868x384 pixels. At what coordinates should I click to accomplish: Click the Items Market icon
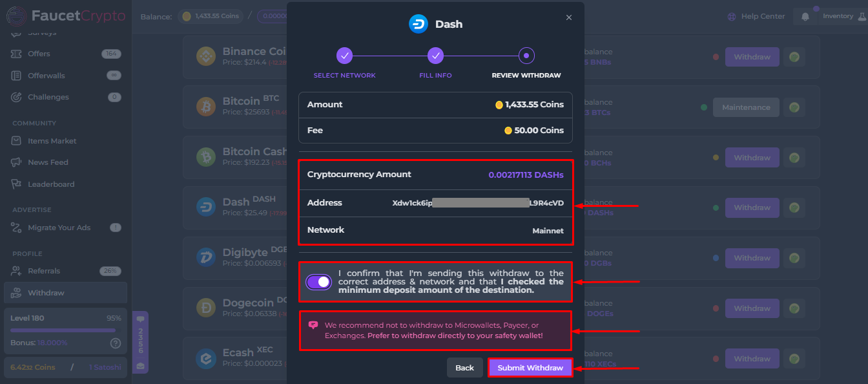[16, 141]
